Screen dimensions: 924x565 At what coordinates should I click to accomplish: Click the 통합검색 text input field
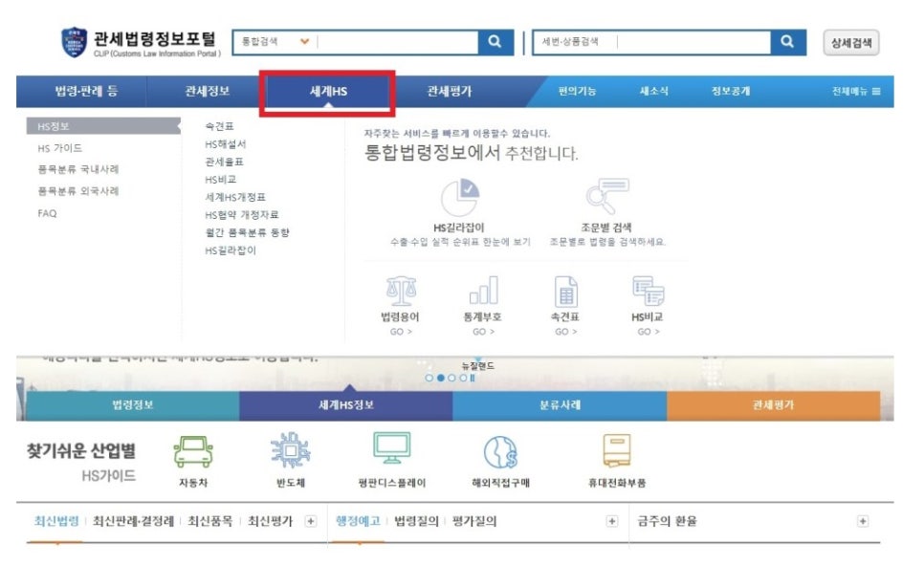tap(398, 42)
